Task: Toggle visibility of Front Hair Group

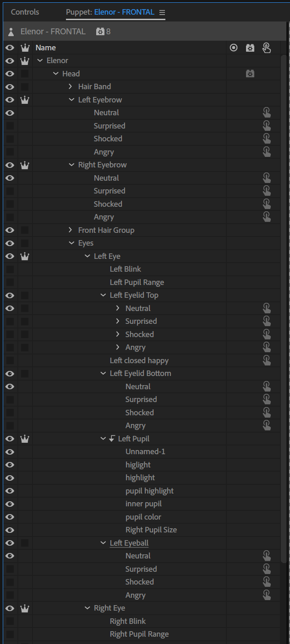Action: (10, 230)
